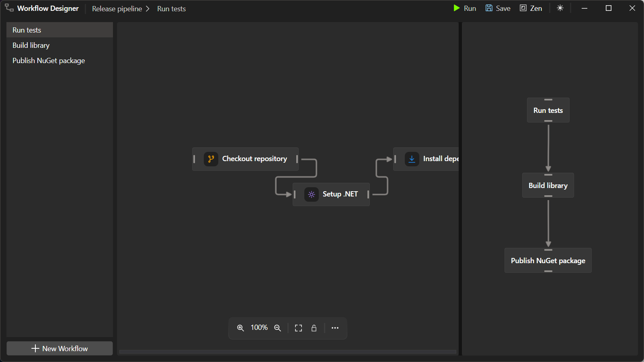Click the Setup .NET gear icon

tap(311, 194)
